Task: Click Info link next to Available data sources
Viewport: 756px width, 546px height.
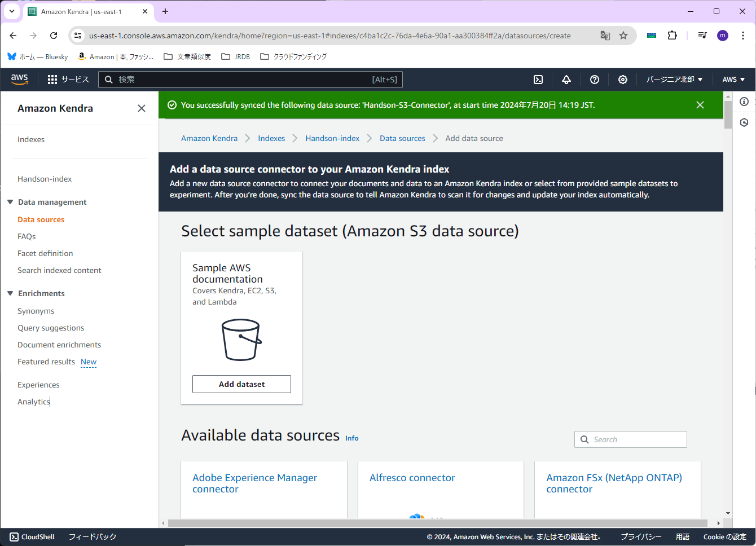Action: point(351,438)
